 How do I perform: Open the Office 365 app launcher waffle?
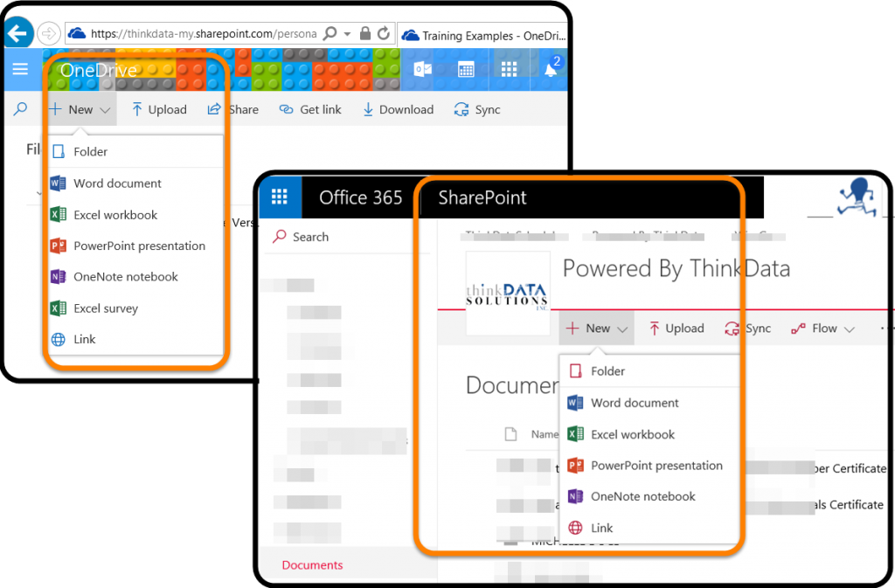[x=280, y=197]
